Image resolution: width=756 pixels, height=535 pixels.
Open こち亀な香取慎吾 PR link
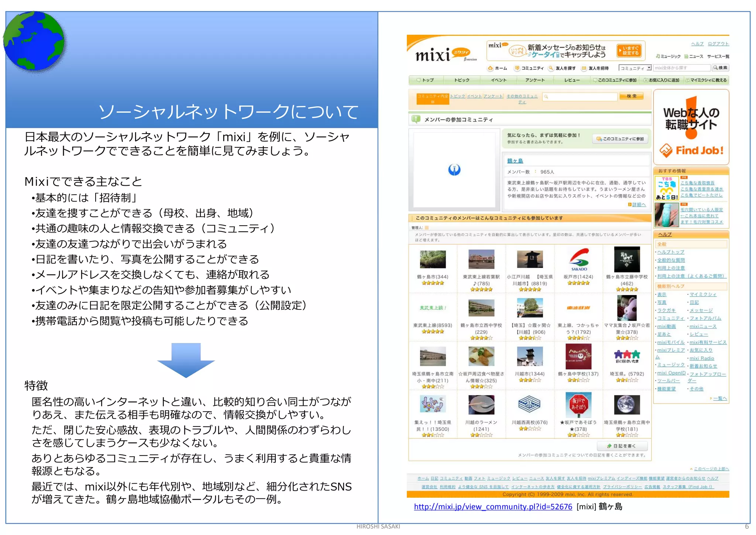pos(697,183)
